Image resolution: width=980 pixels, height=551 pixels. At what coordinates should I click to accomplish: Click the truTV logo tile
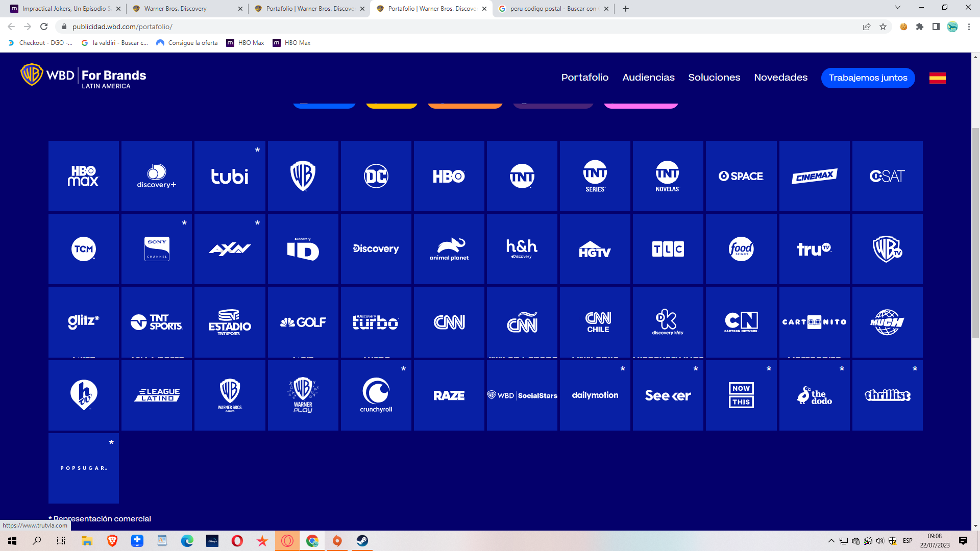[815, 249]
